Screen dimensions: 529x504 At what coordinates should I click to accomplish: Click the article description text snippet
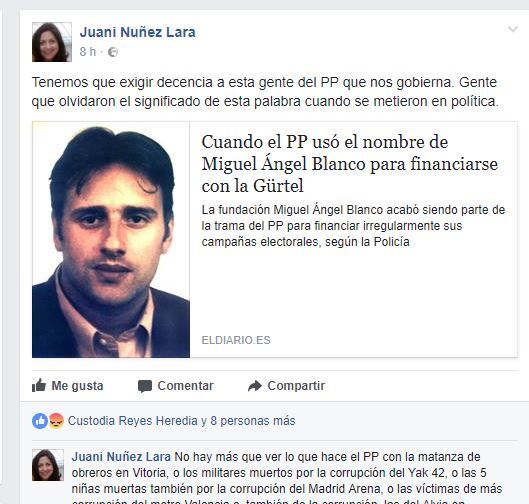(x=353, y=226)
